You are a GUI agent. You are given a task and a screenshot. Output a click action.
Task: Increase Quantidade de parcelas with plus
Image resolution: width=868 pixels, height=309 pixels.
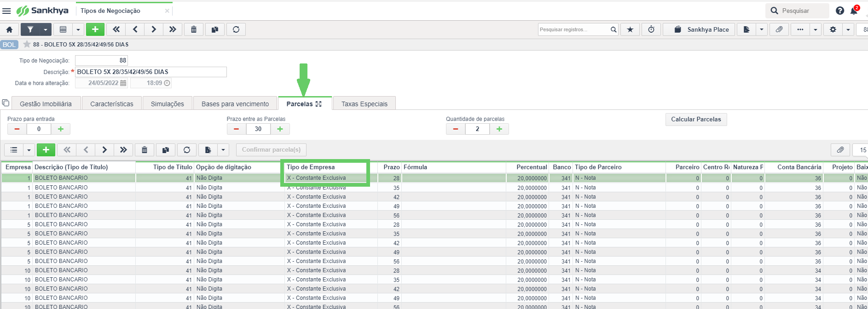(x=499, y=129)
